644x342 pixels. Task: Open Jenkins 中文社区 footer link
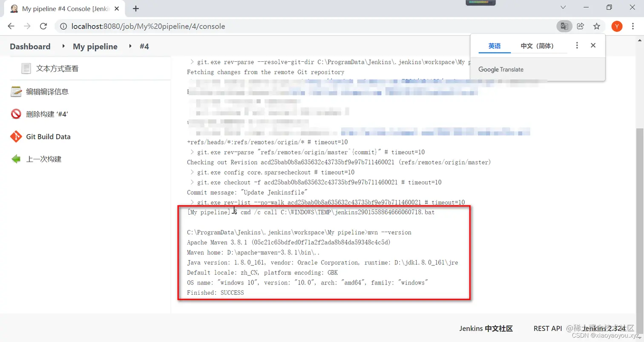coord(486,328)
